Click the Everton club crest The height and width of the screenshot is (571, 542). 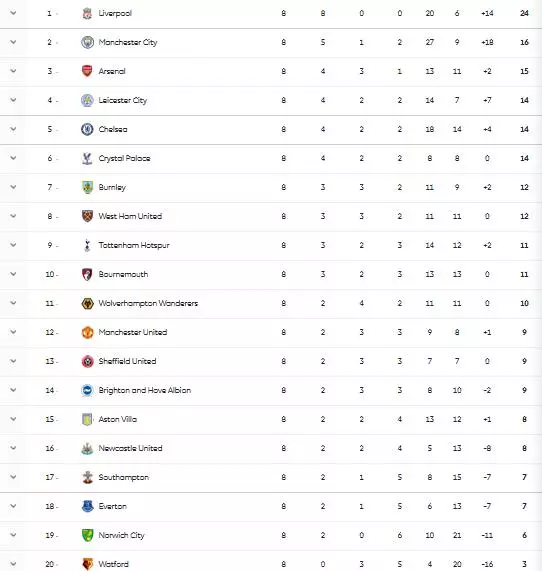87,506
